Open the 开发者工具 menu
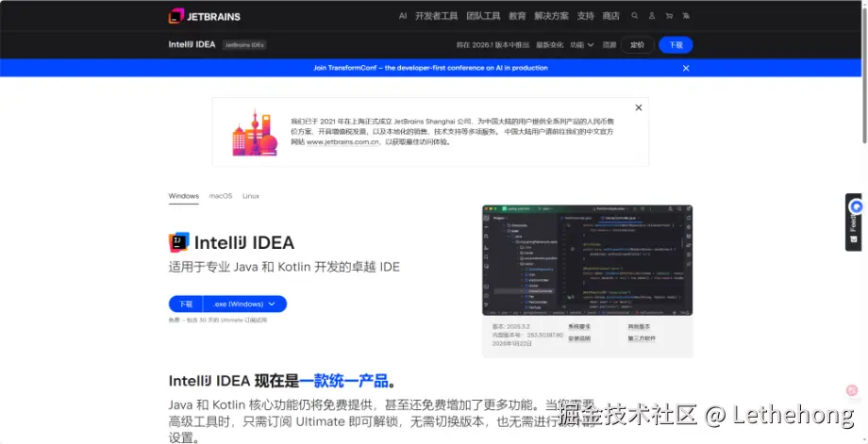The height and width of the screenshot is (444, 868). click(x=436, y=16)
